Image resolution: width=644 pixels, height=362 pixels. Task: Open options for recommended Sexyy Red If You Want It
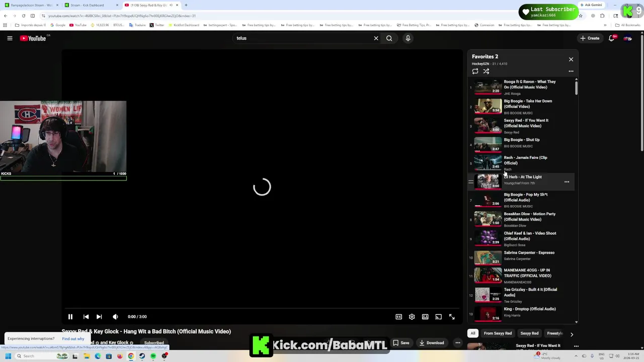pyautogui.click(x=576, y=346)
